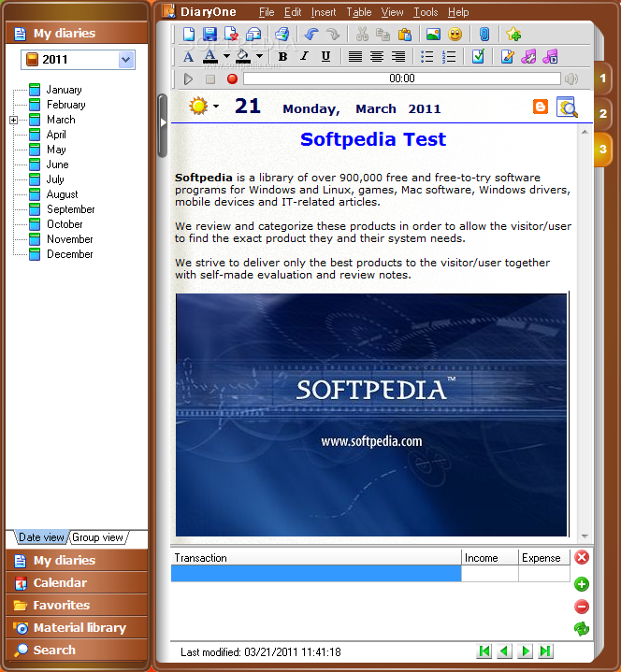
Task: Click the speaker volume icon
Action: (x=571, y=79)
